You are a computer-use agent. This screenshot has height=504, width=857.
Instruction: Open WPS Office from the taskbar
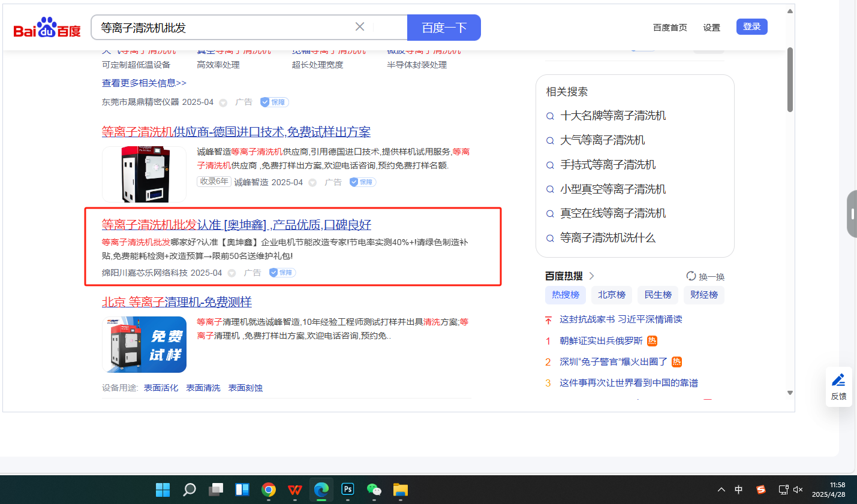[295, 490]
